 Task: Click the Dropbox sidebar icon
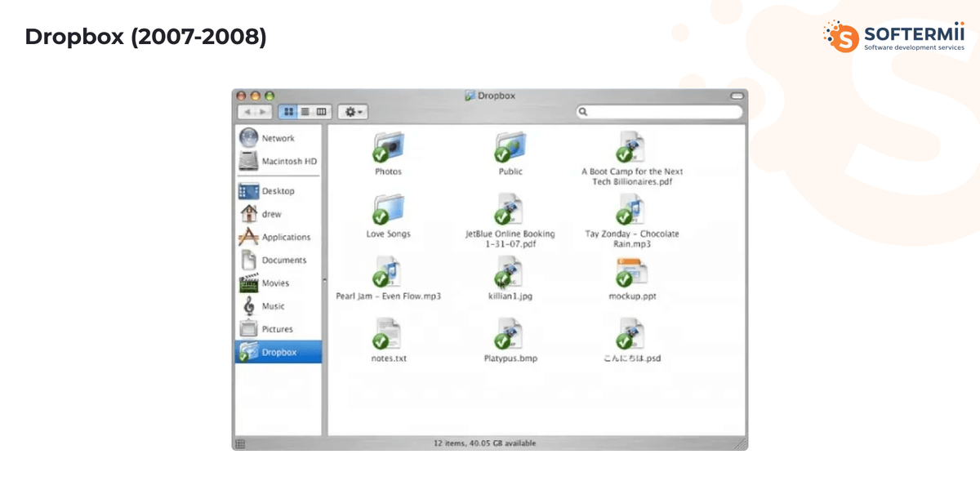pos(248,352)
